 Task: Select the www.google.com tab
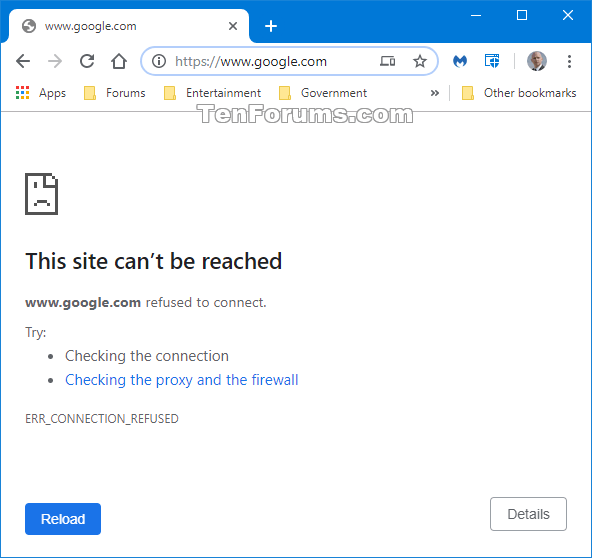point(128,26)
